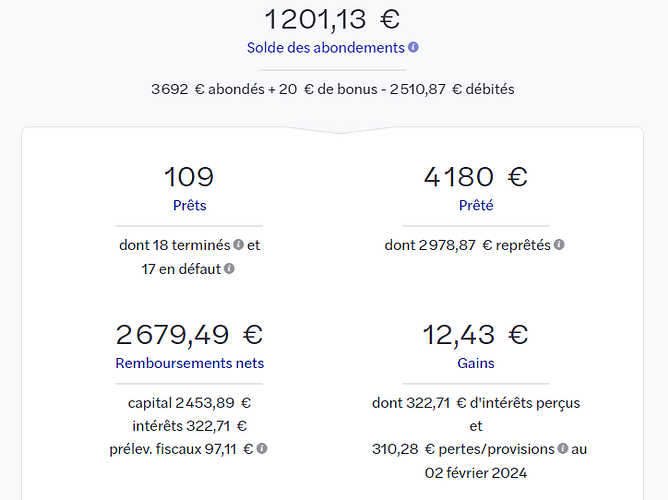Click the 322,71 € d'intérêts perçus text

point(475,403)
